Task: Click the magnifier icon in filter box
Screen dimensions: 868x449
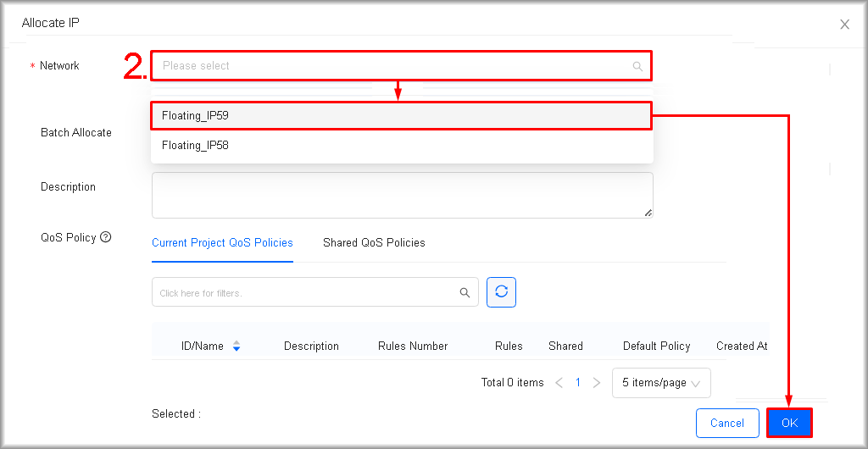Action: tap(465, 293)
